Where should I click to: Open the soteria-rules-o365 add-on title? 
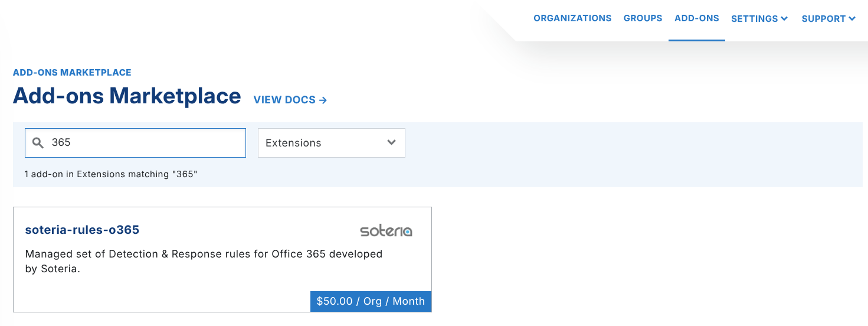point(82,230)
